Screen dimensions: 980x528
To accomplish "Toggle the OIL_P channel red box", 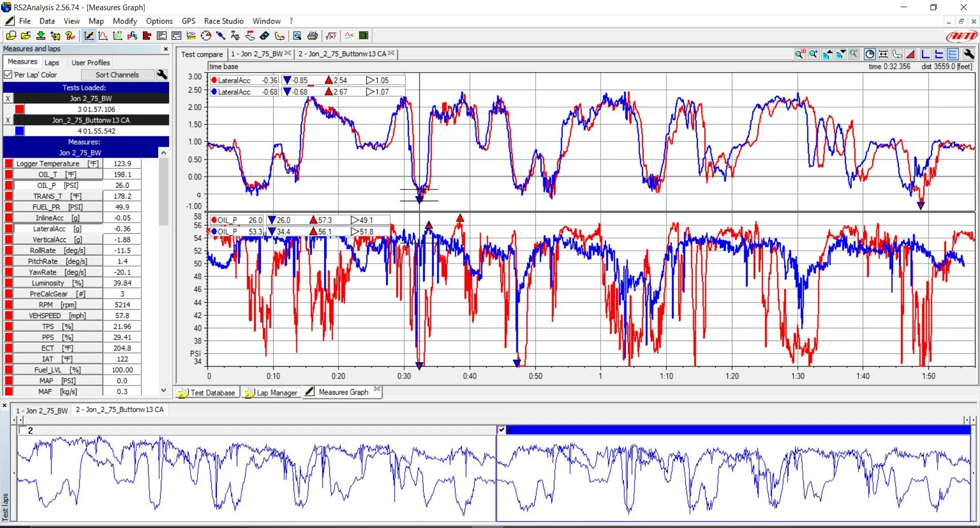I will pos(9,185).
